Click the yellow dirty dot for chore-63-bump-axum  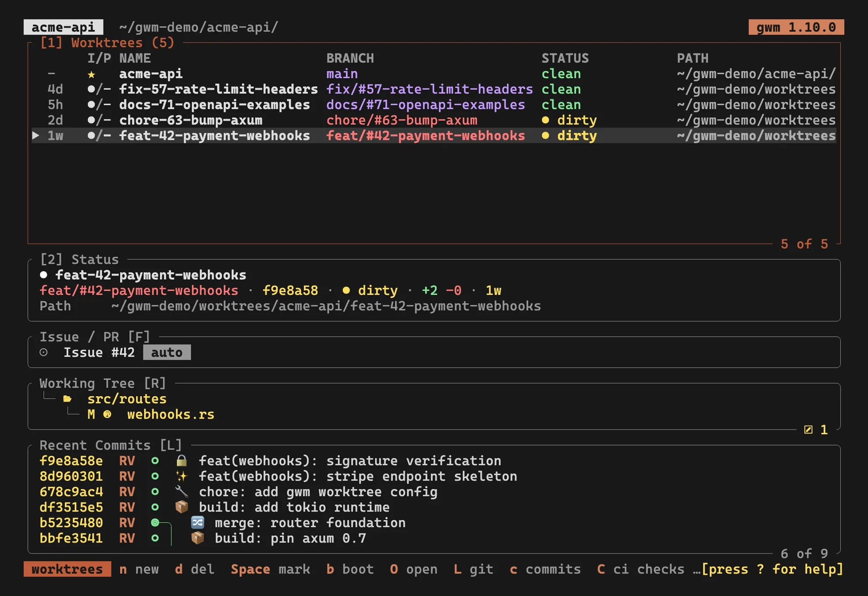[545, 120]
